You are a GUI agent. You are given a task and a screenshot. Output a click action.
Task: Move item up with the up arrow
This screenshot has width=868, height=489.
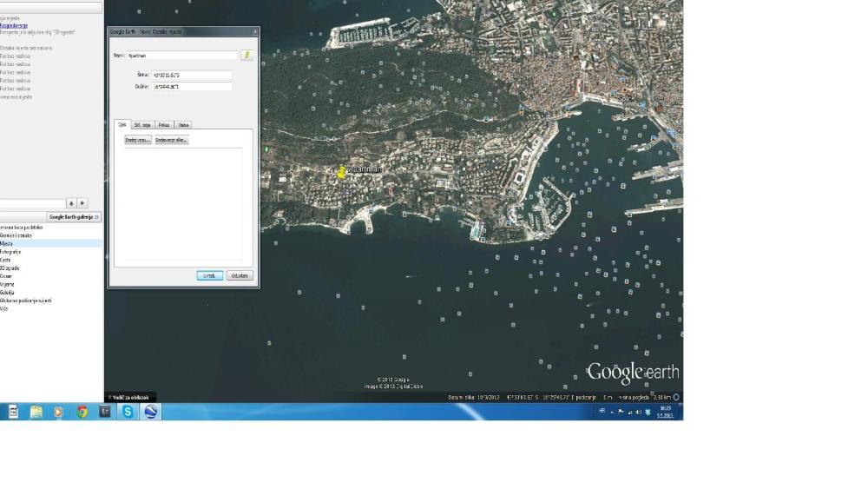coord(71,203)
